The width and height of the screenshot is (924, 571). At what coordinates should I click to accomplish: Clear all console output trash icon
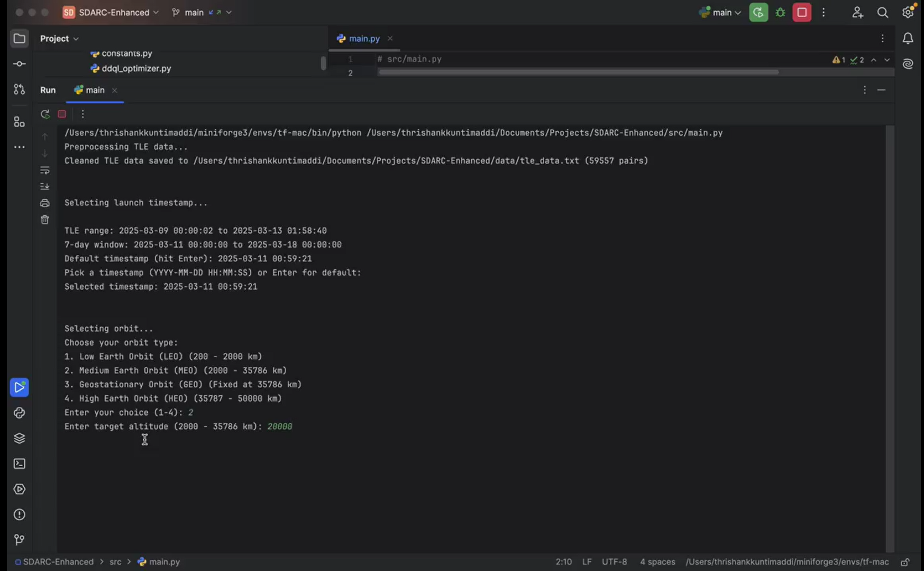(44, 220)
